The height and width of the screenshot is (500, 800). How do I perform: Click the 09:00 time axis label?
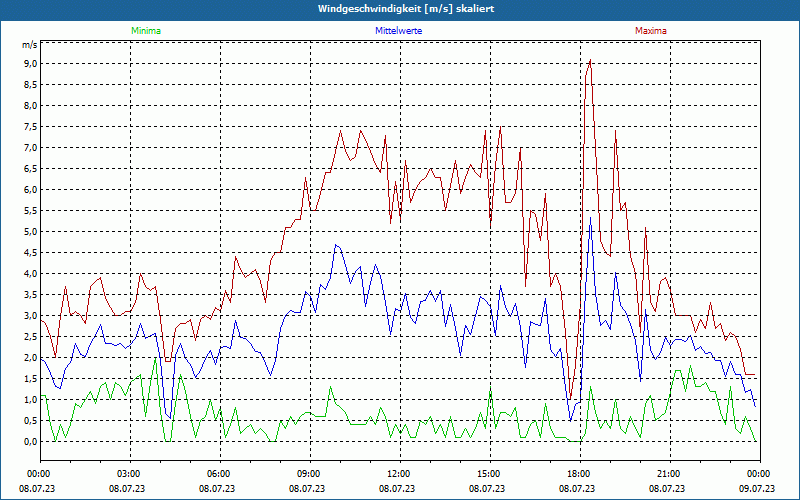(310, 474)
